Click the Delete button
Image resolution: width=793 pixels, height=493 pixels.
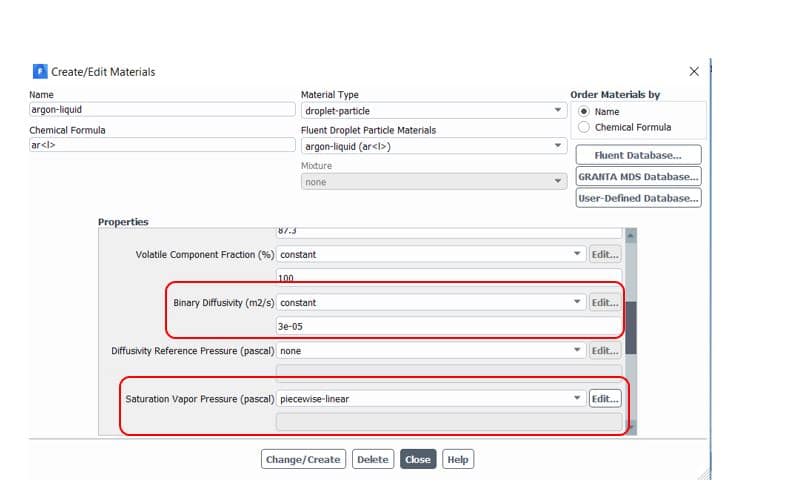pyautogui.click(x=372, y=460)
